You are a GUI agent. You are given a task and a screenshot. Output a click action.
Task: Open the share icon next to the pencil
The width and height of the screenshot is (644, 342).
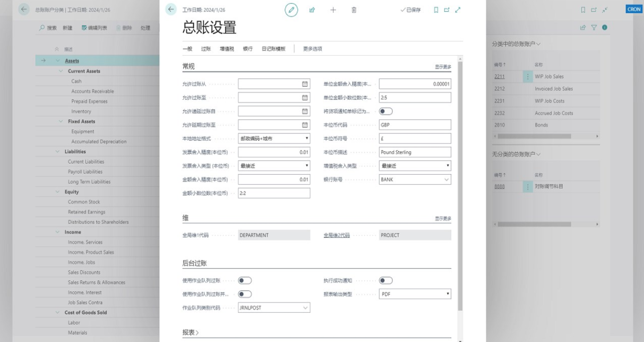(x=312, y=10)
